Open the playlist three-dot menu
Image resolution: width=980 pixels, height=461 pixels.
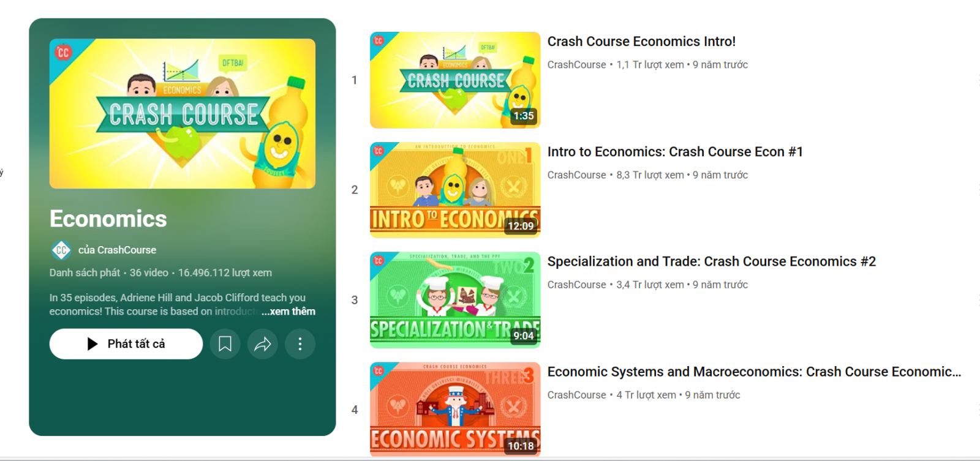click(300, 344)
